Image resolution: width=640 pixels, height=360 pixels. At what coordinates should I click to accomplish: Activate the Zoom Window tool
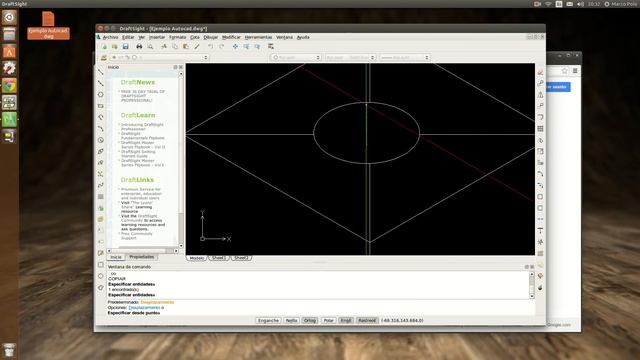[x=246, y=47]
